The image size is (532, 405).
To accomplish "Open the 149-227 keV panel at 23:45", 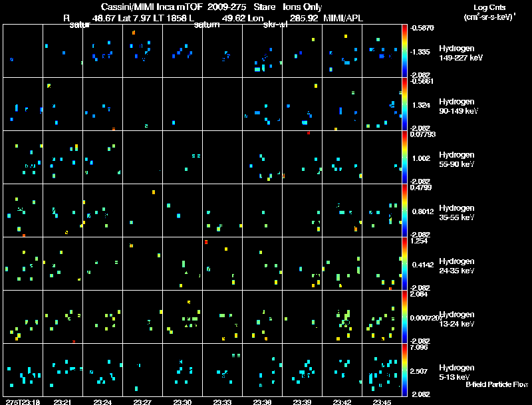I will 382,51.
